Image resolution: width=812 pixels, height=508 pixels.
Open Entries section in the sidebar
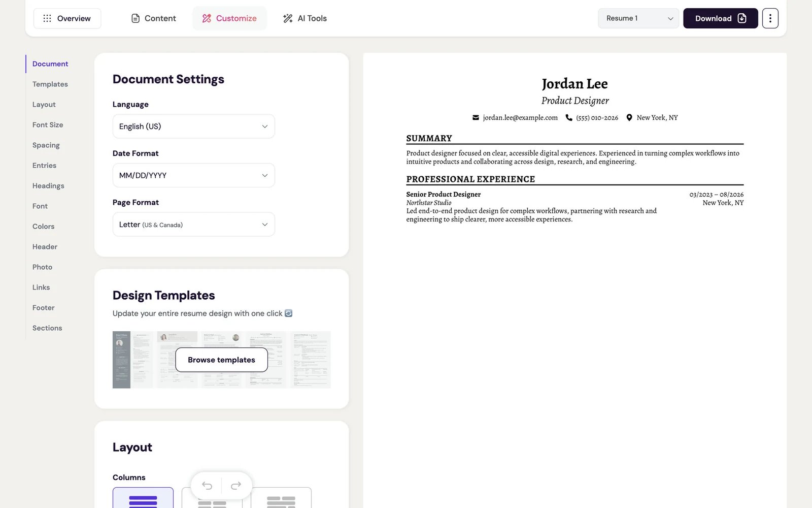click(45, 166)
